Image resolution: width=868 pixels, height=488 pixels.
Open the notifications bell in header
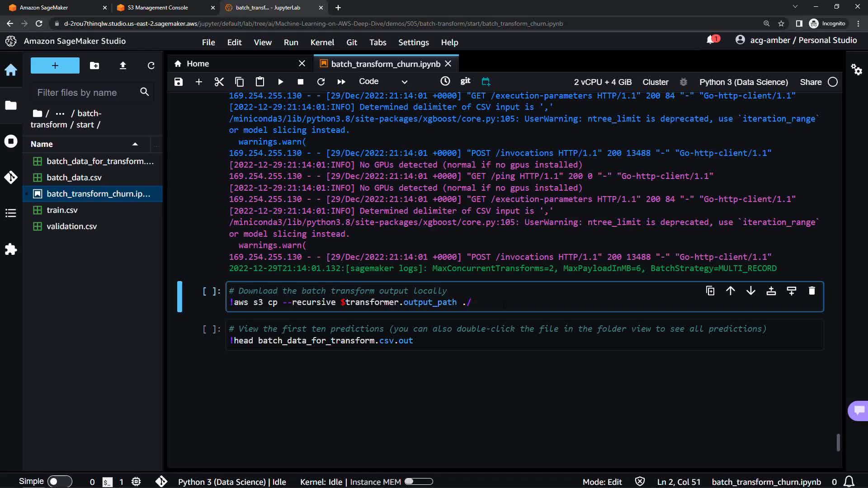[711, 40]
